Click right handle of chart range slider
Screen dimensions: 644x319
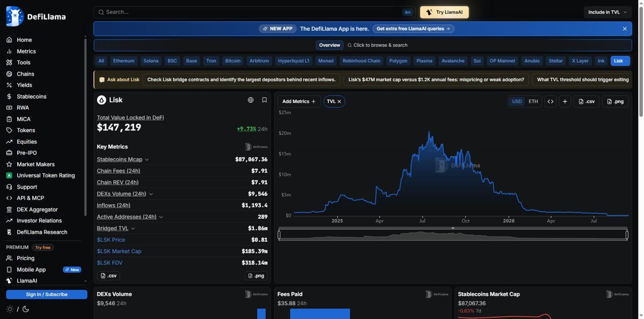pos(627,235)
